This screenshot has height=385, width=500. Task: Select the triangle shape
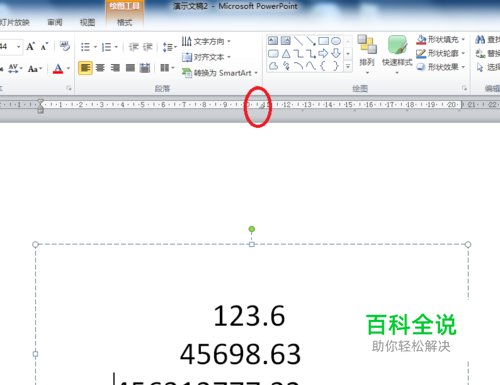(286, 53)
